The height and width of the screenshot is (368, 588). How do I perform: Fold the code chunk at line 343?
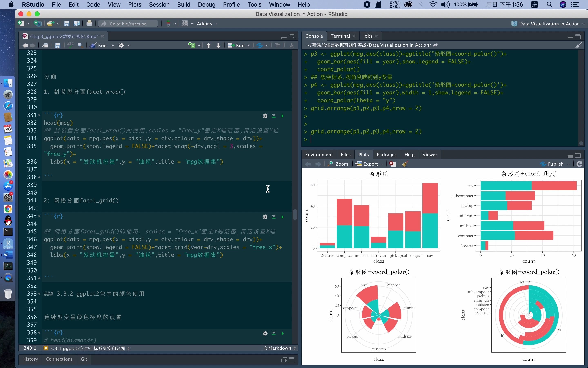click(x=39, y=216)
